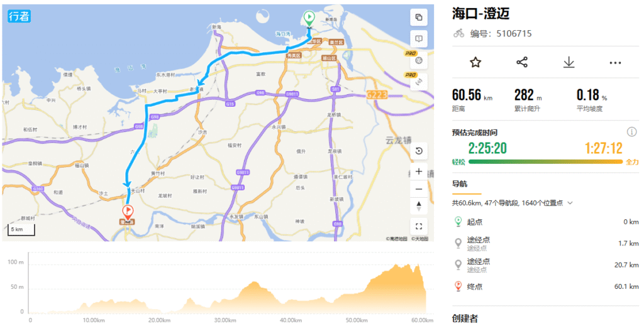
Task: Enter fullscreen map mode
Action: pos(418,226)
